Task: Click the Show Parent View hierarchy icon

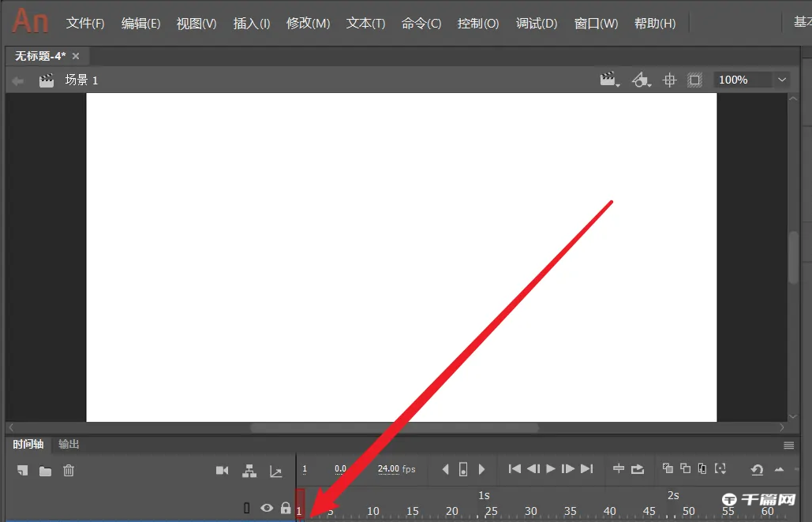Action: pos(249,470)
